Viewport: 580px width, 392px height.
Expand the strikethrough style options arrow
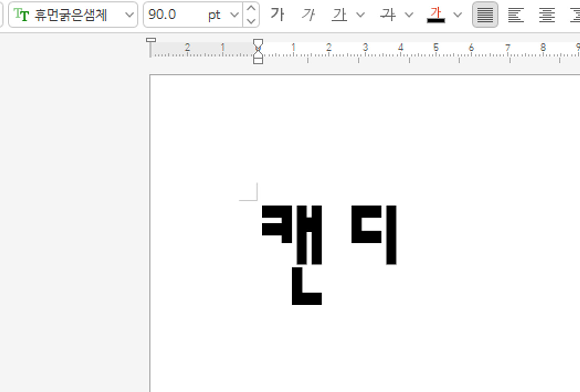click(409, 15)
